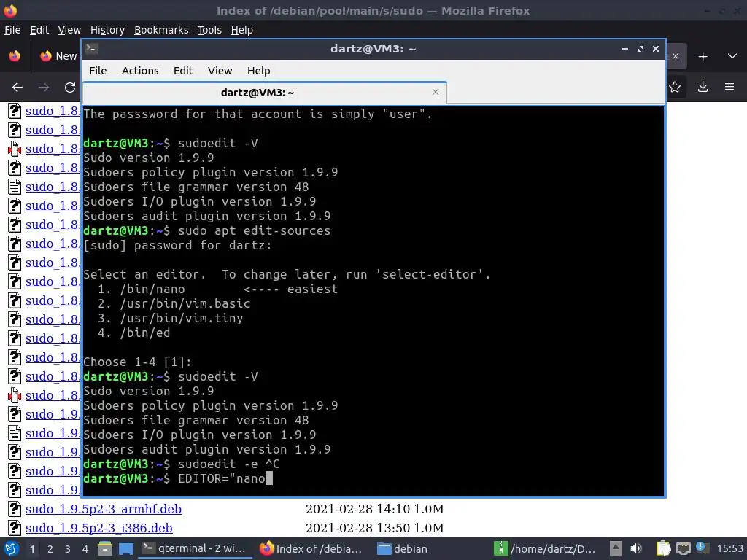Click the 'sudo apt edit-sources' command text
This screenshot has width=747, height=560.
pyautogui.click(x=254, y=231)
